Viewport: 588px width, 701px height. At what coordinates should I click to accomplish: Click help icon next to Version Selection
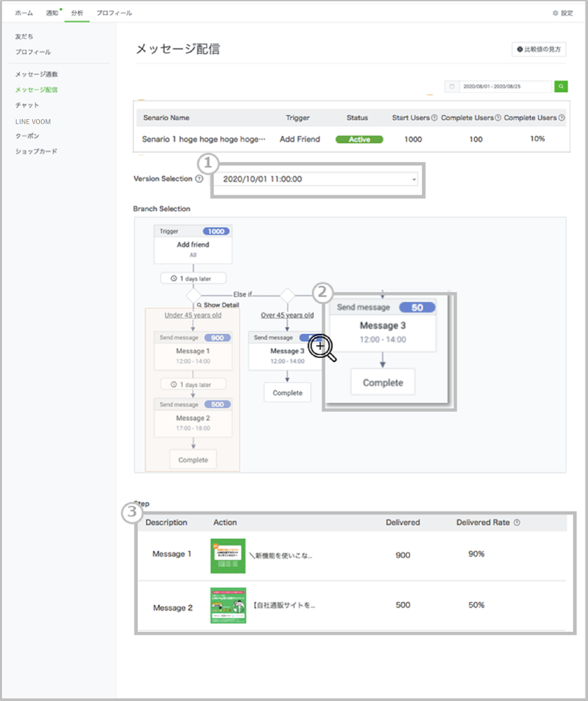[200, 179]
